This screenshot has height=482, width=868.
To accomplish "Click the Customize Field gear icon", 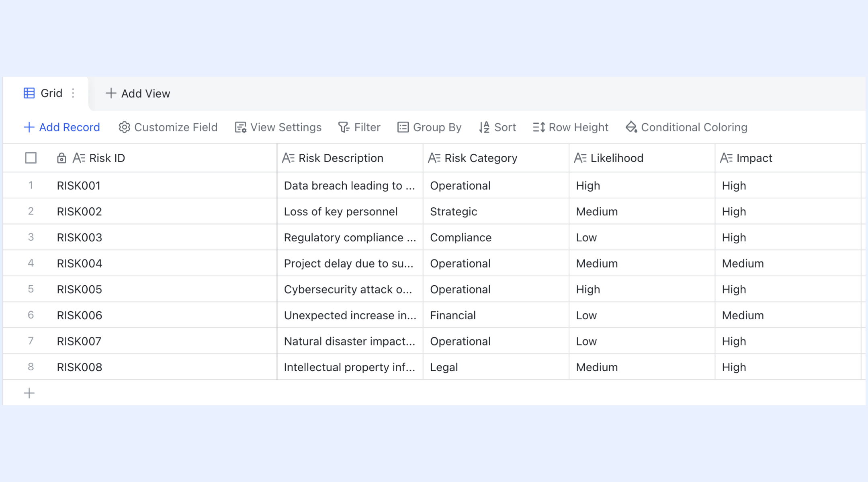I will click(125, 127).
